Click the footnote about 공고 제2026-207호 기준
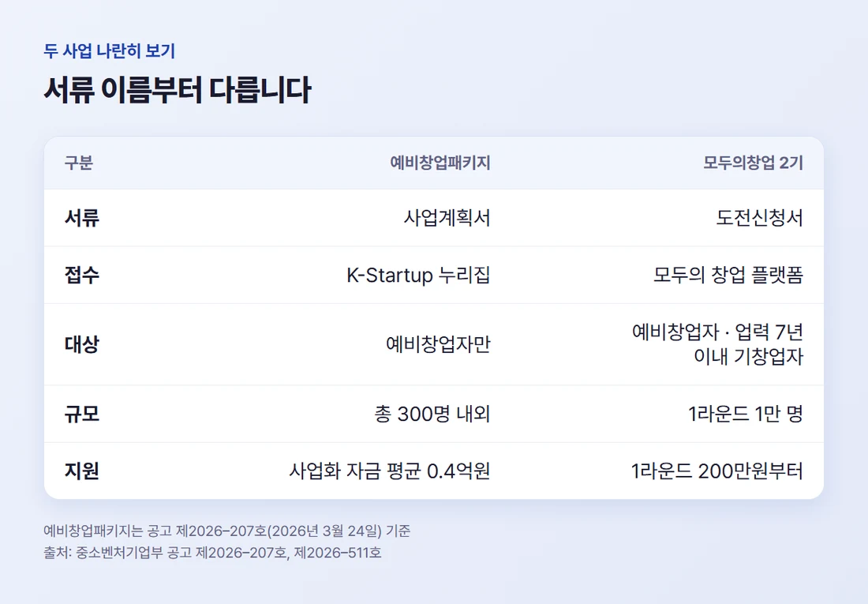 point(227,531)
